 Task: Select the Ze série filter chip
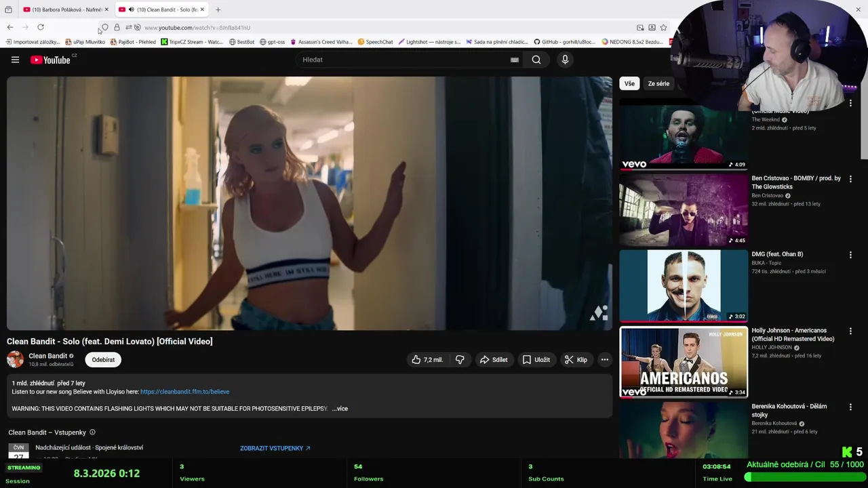pos(658,83)
